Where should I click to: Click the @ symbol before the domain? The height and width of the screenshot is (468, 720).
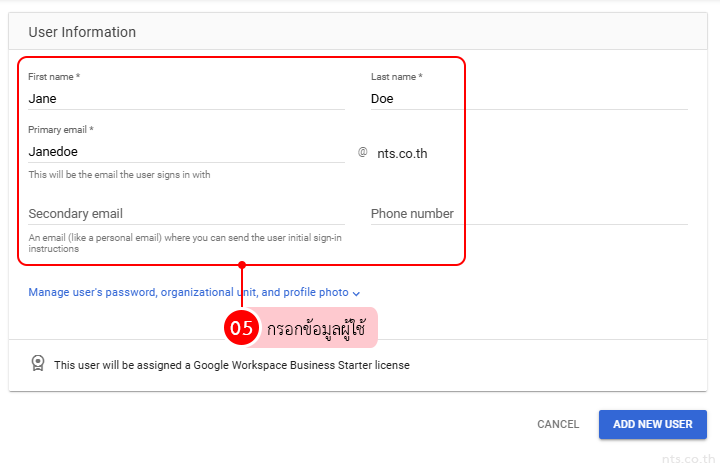pyautogui.click(x=363, y=153)
